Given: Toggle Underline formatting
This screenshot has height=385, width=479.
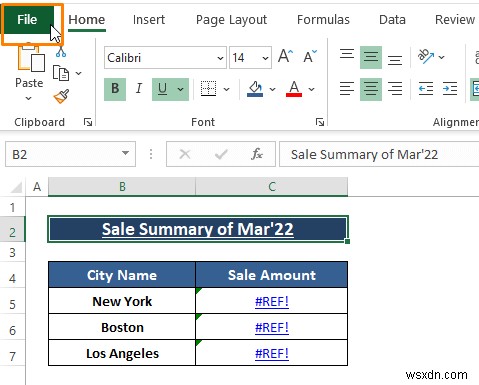Looking at the screenshot, I should point(162,89).
